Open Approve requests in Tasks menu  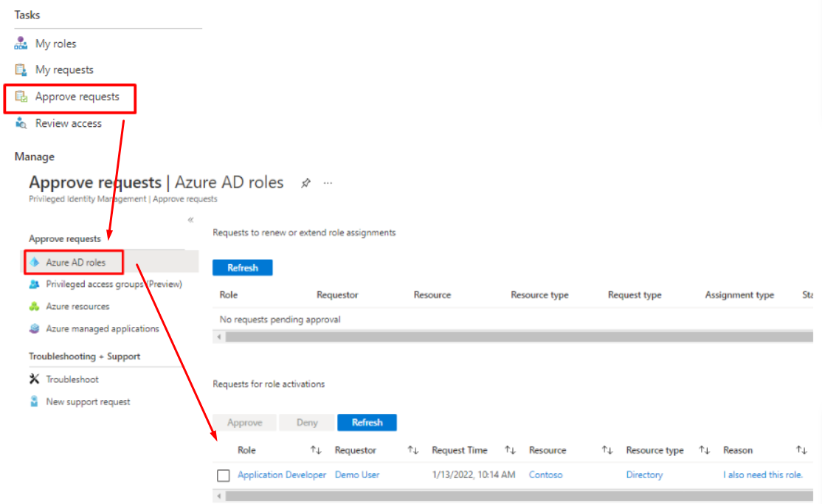pos(77,97)
